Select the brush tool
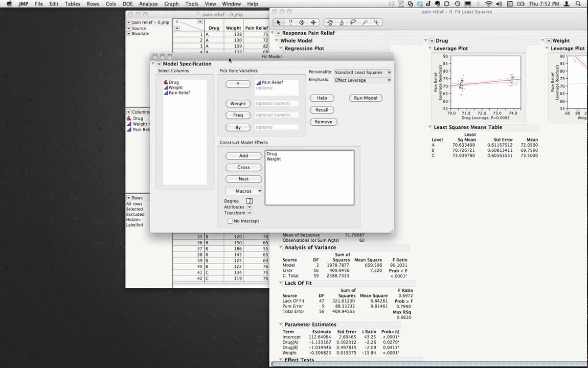This screenshot has height=368, width=588. pyautogui.click(x=342, y=22)
